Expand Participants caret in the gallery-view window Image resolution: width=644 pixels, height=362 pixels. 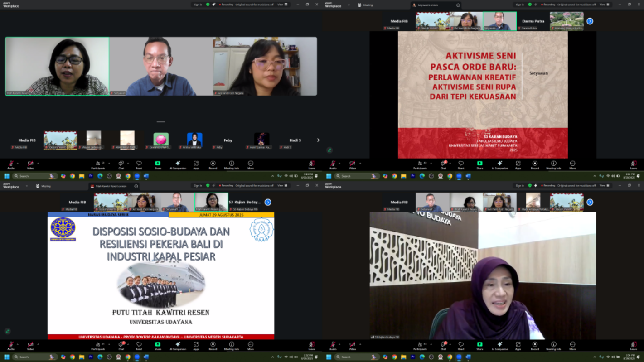[x=109, y=163]
